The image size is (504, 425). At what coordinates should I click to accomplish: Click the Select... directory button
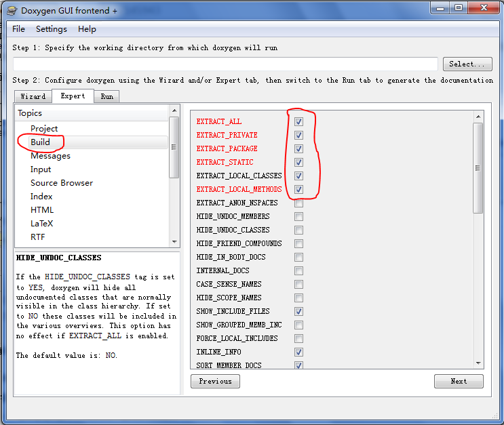pyautogui.click(x=467, y=64)
